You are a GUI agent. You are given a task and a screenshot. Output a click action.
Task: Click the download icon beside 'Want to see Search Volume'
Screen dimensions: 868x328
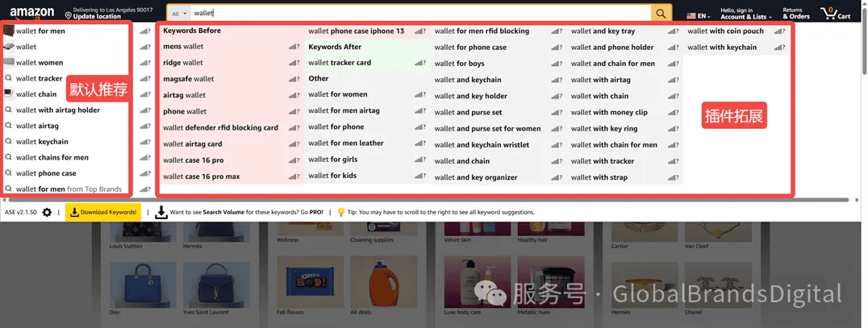tap(161, 213)
